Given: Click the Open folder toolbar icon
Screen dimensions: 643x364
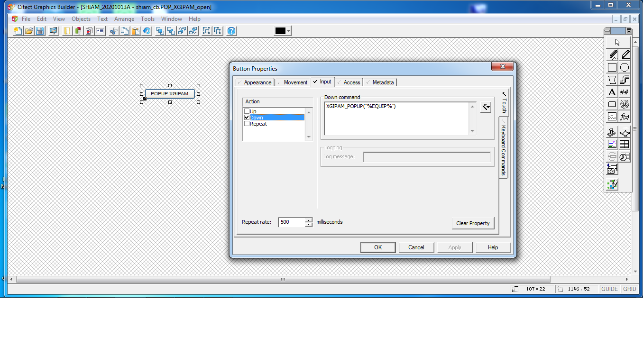Looking at the screenshot, I should [29, 31].
